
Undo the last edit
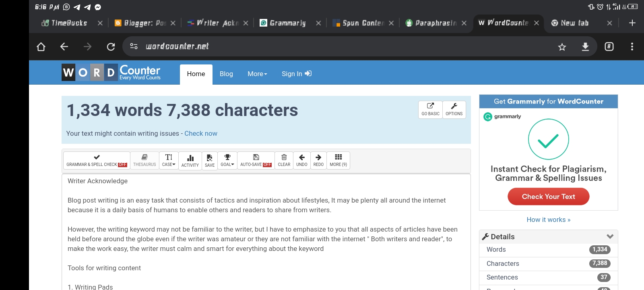tap(302, 160)
